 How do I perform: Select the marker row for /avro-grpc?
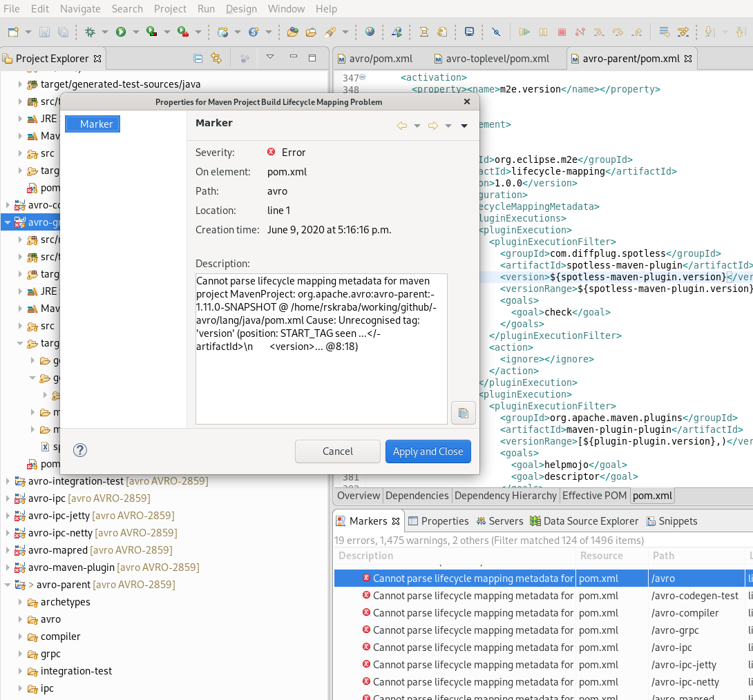[x=543, y=630]
